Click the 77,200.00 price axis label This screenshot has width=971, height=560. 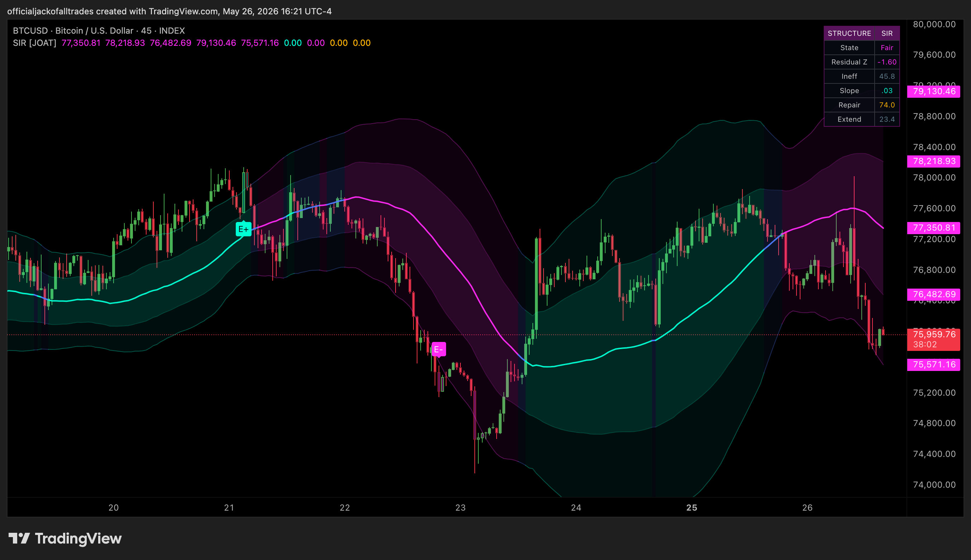tap(934, 239)
